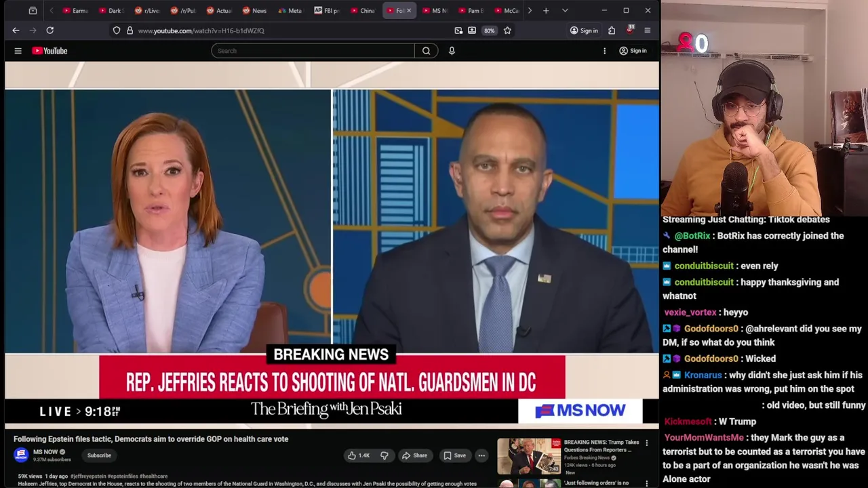The width and height of the screenshot is (868, 488).
Task: Share the video using the Share button
Action: [x=414, y=455]
